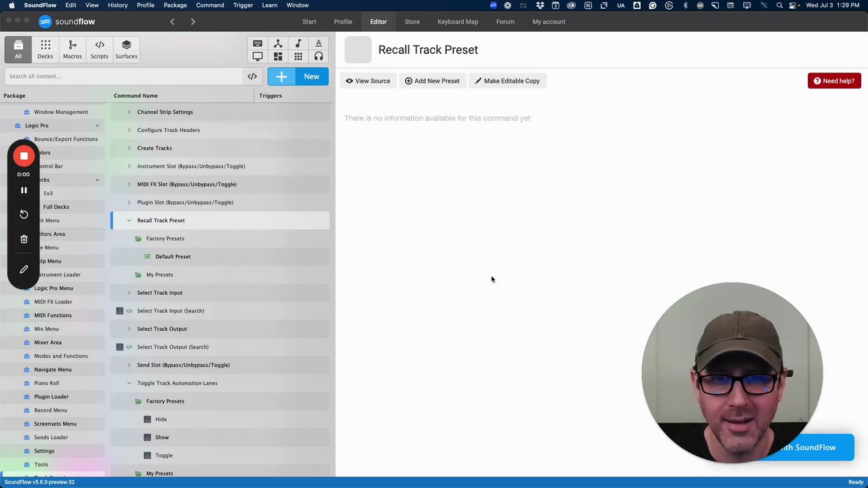Open the Macros icon
The width and height of the screenshot is (868, 488).
[73, 49]
